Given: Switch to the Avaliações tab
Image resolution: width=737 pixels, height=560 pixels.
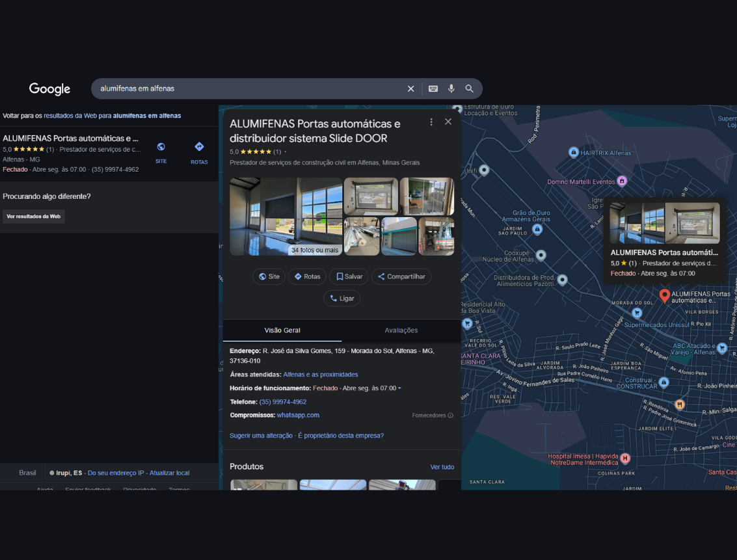Looking at the screenshot, I should [x=401, y=330].
